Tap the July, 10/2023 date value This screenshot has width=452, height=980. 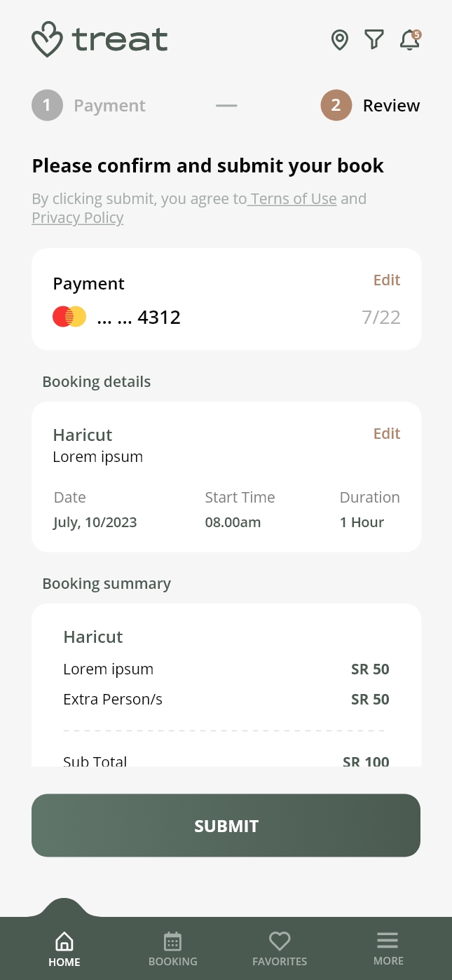[x=95, y=522]
